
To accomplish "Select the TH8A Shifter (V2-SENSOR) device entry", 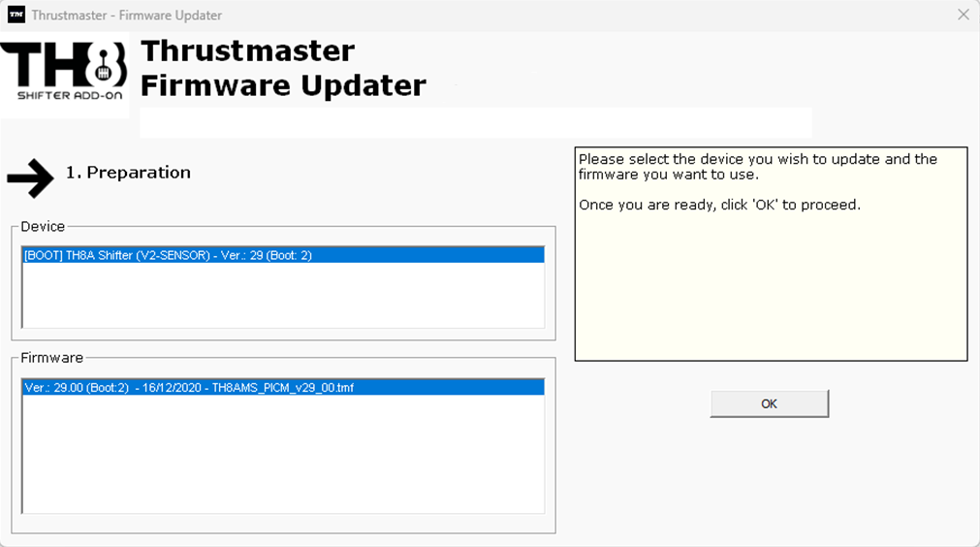I will [x=283, y=255].
